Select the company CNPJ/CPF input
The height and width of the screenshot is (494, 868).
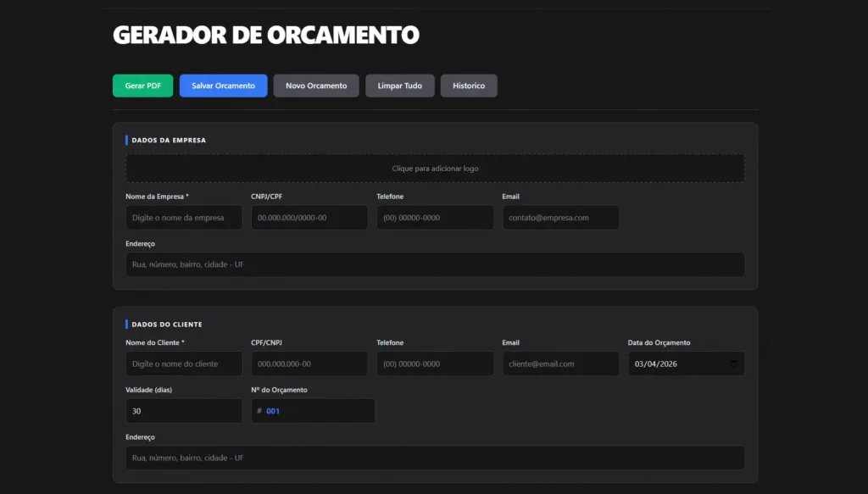pyautogui.click(x=309, y=218)
